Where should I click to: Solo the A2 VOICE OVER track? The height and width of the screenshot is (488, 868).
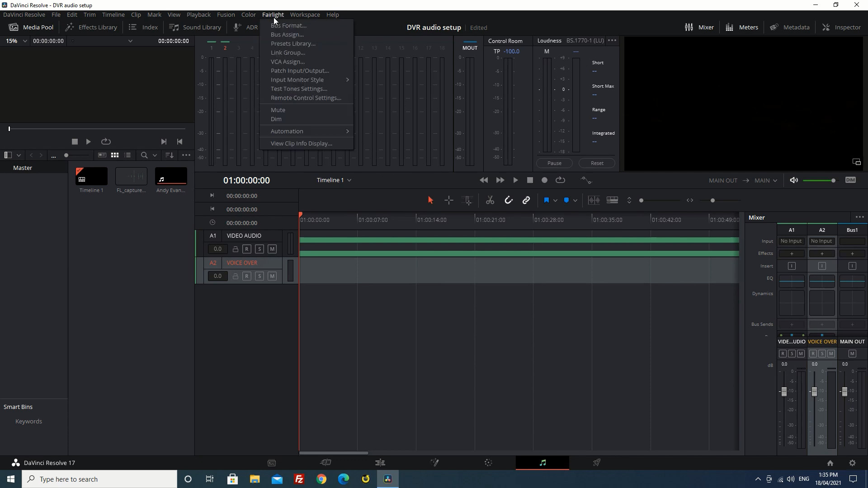pos(259,276)
